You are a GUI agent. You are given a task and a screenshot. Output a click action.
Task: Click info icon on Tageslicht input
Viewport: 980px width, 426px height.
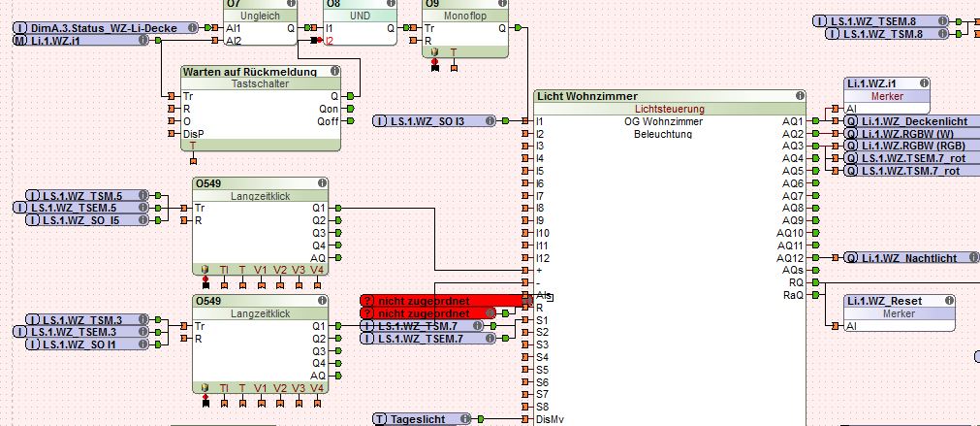pos(465,419)
